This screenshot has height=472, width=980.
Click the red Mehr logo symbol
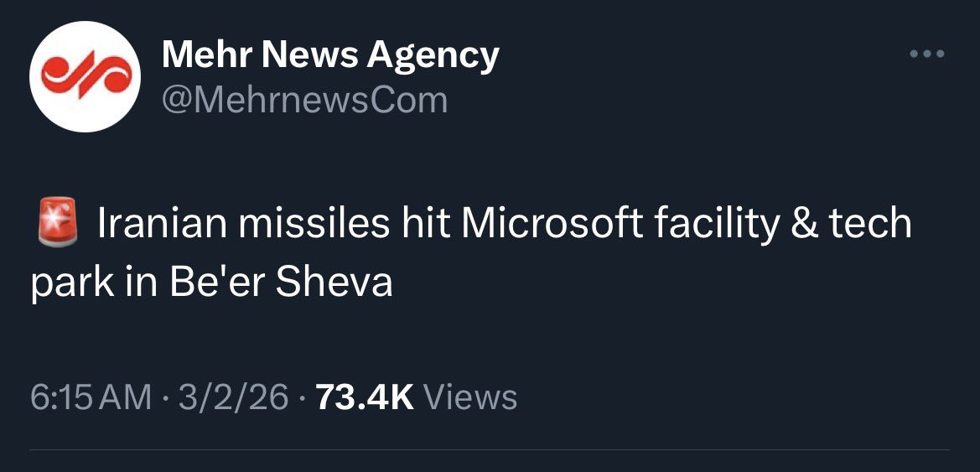click(x=82, y=77)
